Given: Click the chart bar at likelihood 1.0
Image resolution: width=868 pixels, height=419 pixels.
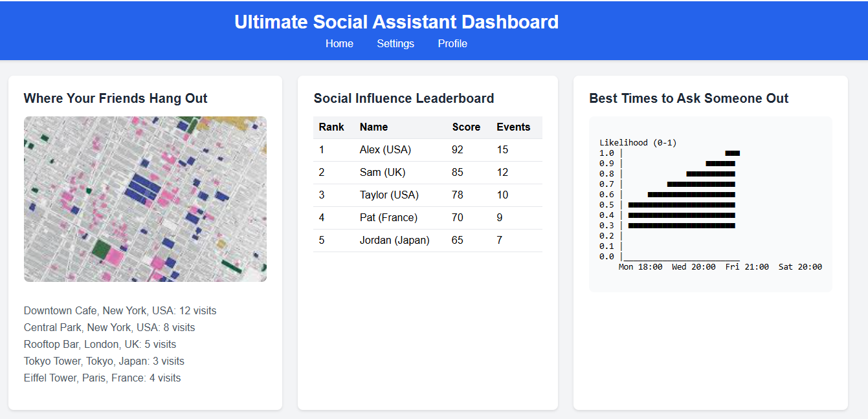Looking at the screenshot, I should 733,153.
